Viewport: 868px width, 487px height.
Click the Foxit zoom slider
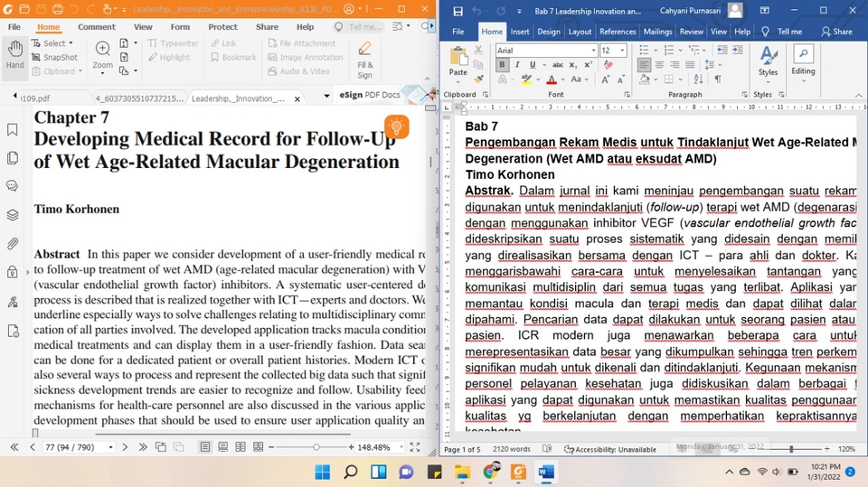click(316, 446)
